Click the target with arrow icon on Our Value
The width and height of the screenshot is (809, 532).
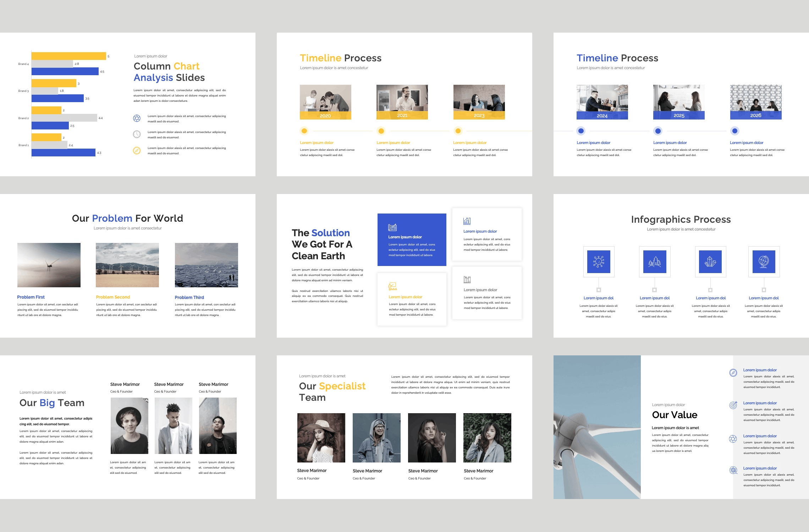pyautogui.click(x=733, y=405)
